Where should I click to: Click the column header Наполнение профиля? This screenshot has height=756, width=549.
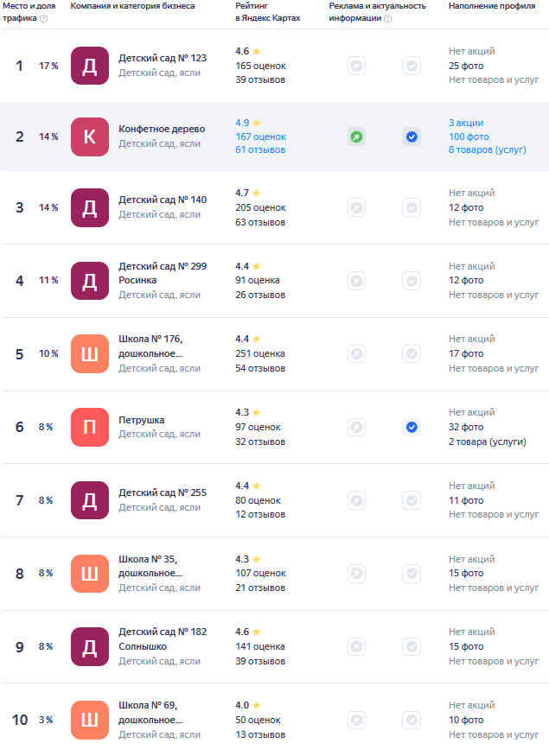(492, 6)
